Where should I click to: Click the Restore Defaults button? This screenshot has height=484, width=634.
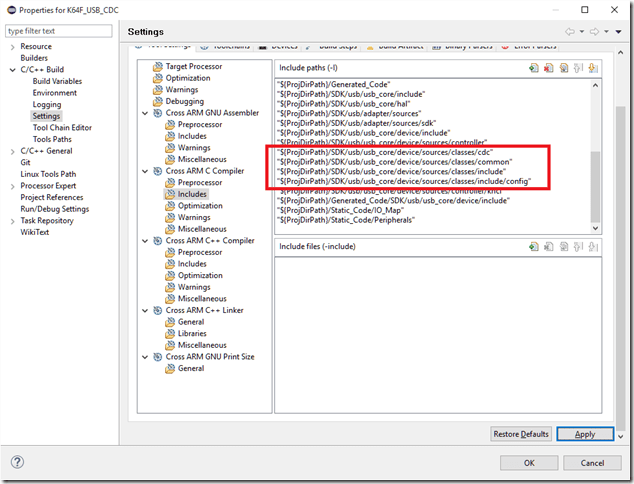tap(521, 434)
